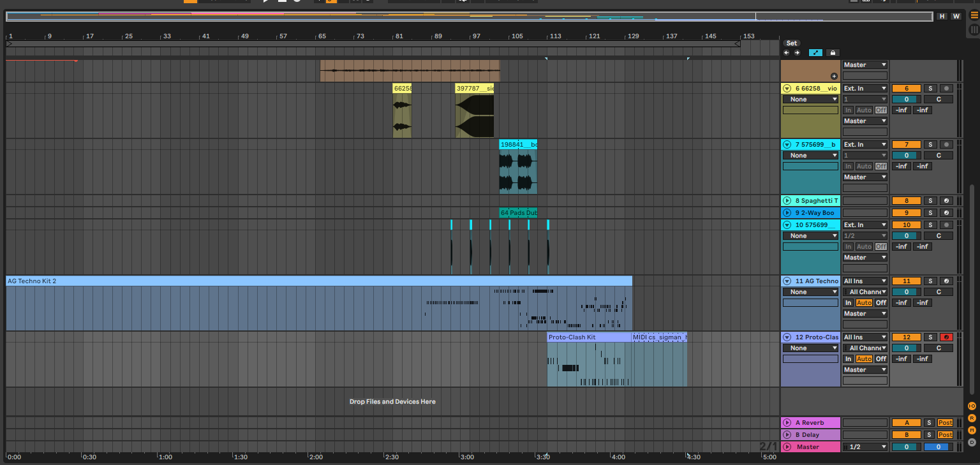
Task: Toggle B Delay Post button
Action: coord(945,435)
